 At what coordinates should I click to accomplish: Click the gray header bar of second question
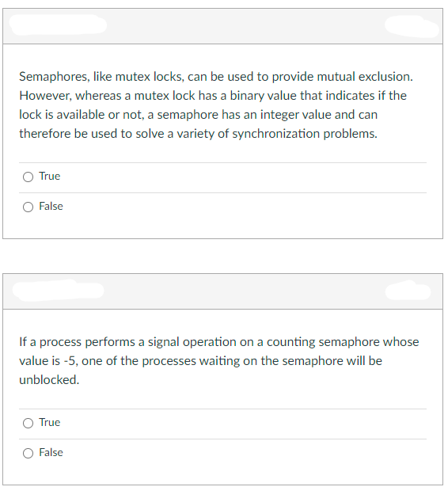(222, 291)
